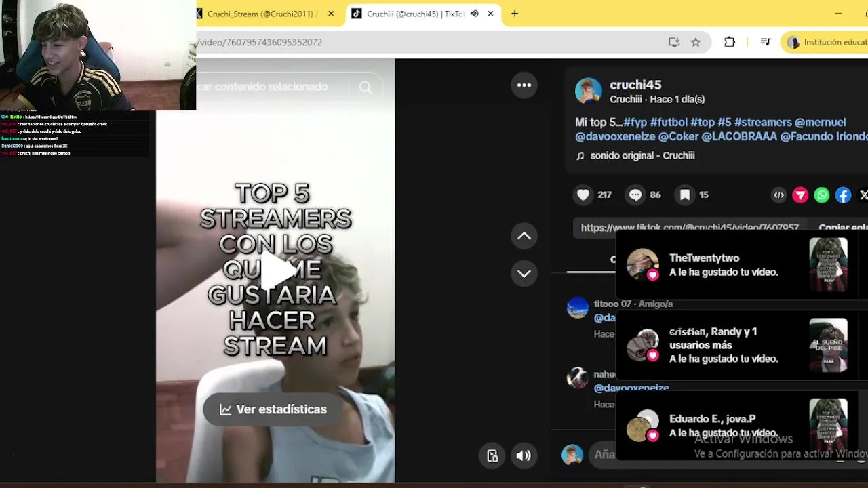868x488 pixels.
Task: Open a new browser tab
Action: 515,14
